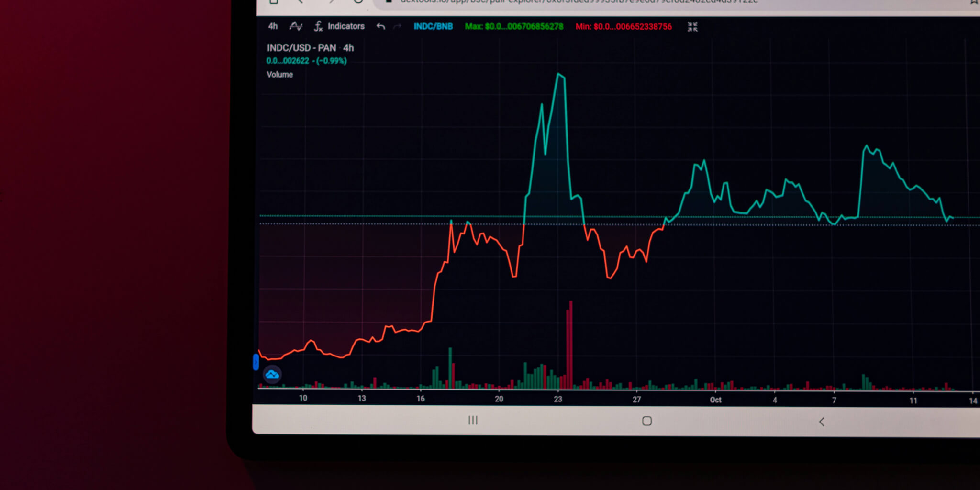Click the Max price value text
This screenshot has height=490, width=980.
click(x=514, y=26)
